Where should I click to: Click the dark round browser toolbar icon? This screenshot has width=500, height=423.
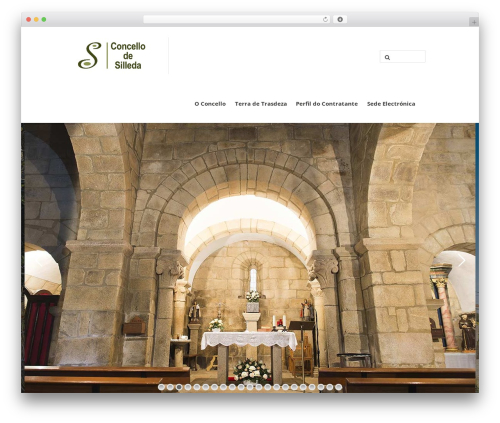[x=340, y=19]
